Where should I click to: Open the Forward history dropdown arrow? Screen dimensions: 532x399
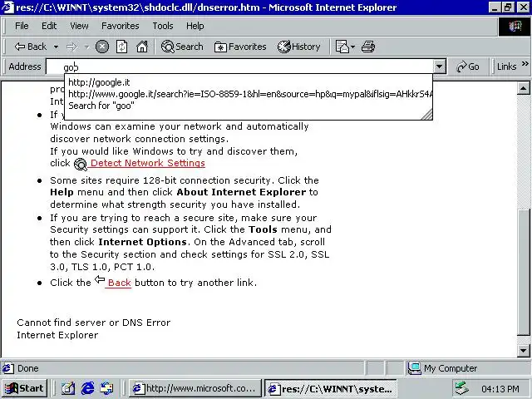click(86, 47)
